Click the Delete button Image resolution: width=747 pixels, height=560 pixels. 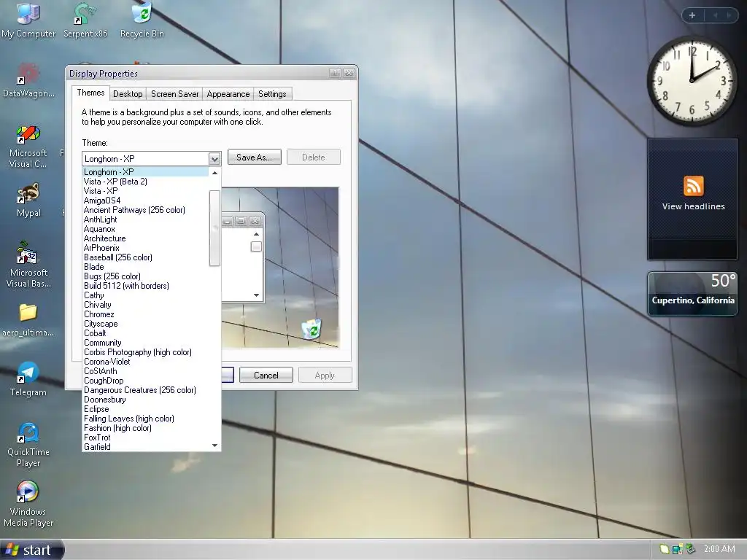[x=314, y=157]
